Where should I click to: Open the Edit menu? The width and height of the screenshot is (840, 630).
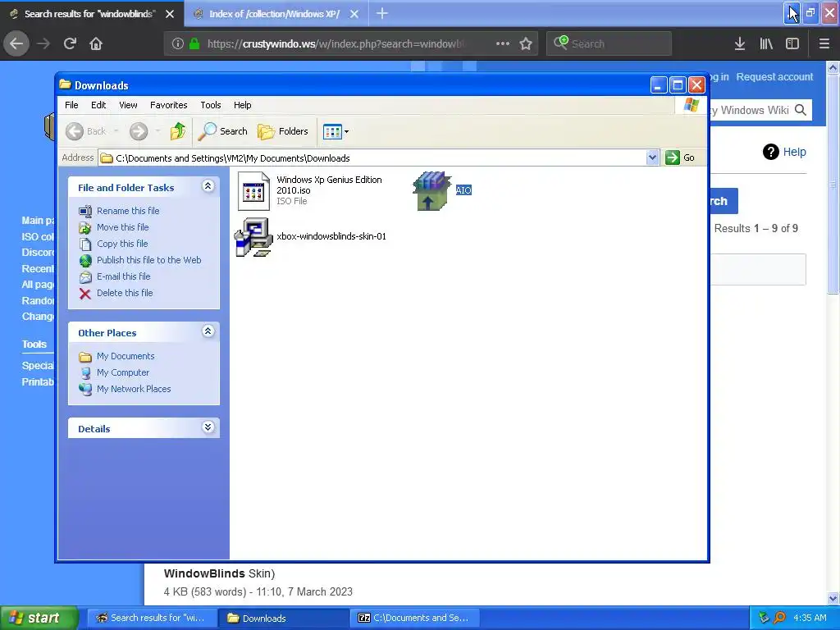[98, 105]
